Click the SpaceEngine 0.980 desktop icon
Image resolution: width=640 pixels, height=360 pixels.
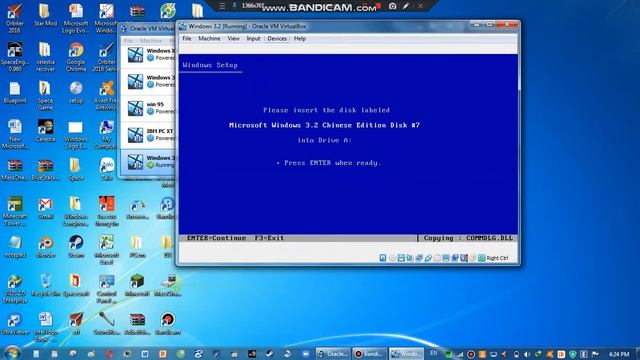coord(14,57)
